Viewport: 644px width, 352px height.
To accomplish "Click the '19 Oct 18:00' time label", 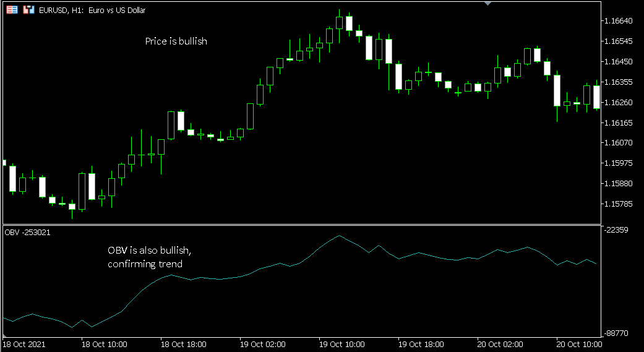I will coord(421,344).
